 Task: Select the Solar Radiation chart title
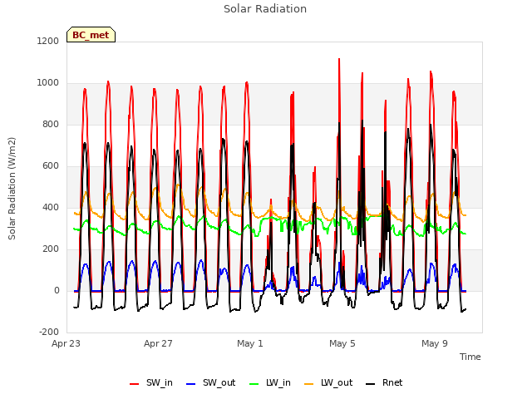(x=265, y=9)
